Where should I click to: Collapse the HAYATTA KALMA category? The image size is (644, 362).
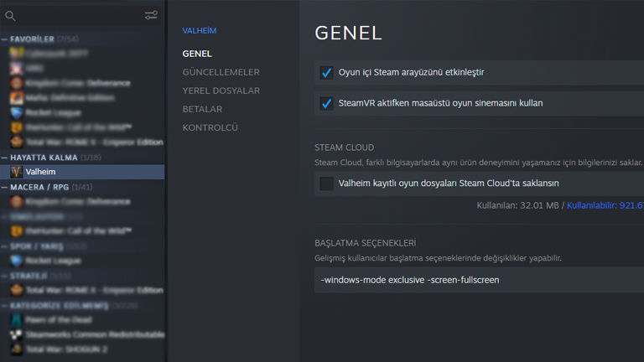(4, 158)
